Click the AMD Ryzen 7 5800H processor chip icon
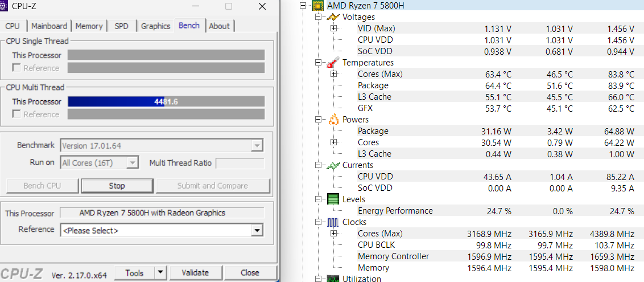 (317, 6)
